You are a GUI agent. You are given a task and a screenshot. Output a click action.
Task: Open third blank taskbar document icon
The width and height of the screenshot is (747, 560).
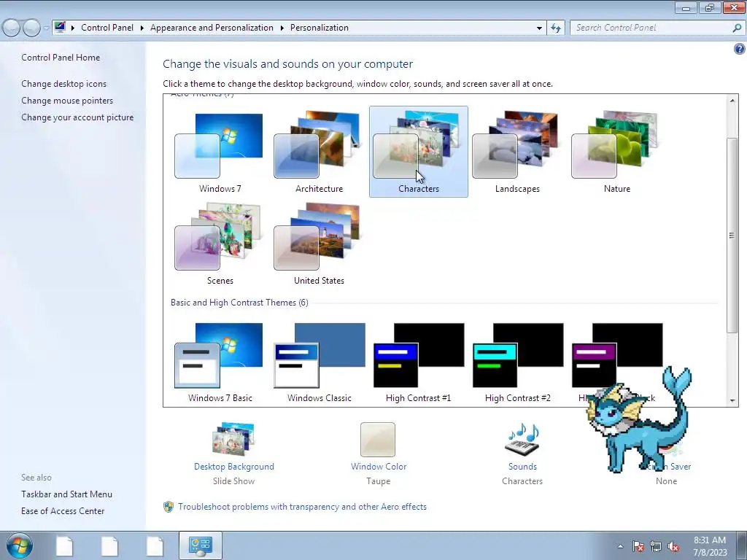[x=155, y=546]
